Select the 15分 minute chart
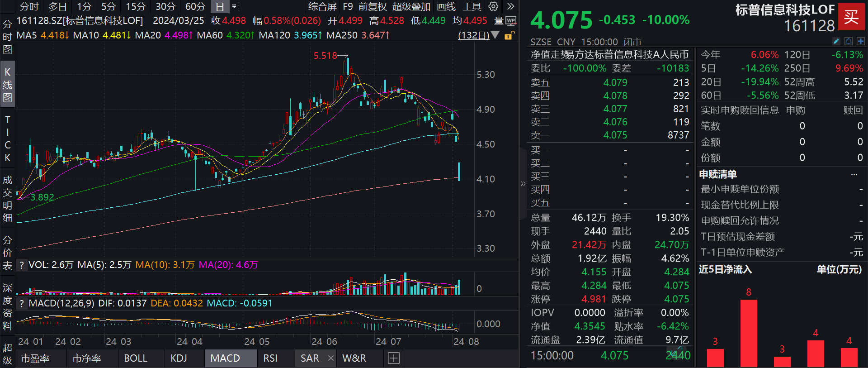Screen dimensions: 868x368 click(x=136, y=6)
